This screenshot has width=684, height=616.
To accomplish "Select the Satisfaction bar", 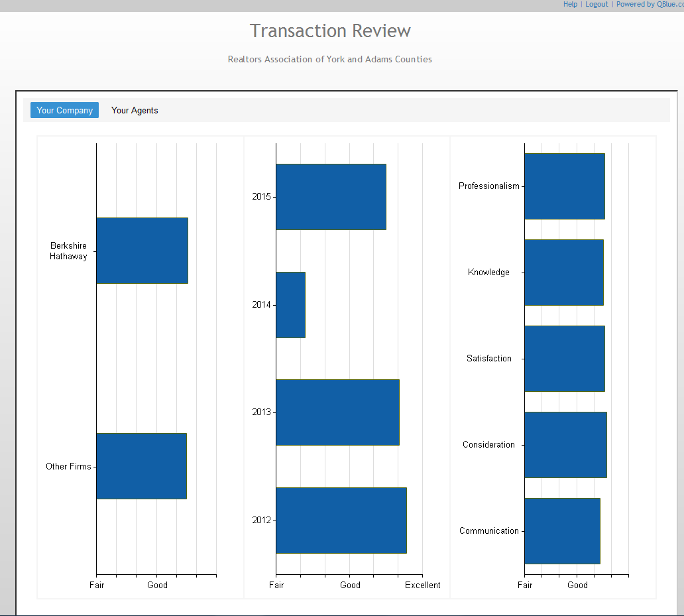I will click(564, 359).
